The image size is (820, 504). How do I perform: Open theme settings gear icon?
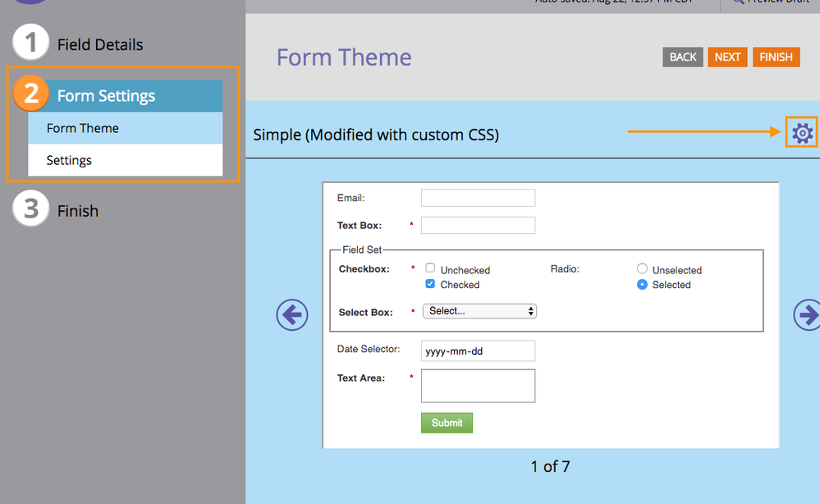pos(801,132)
